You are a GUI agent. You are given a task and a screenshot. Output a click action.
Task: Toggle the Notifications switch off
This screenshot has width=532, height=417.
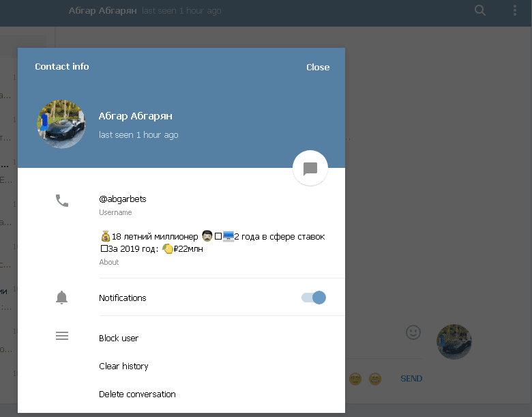click(x=314, y=298)
